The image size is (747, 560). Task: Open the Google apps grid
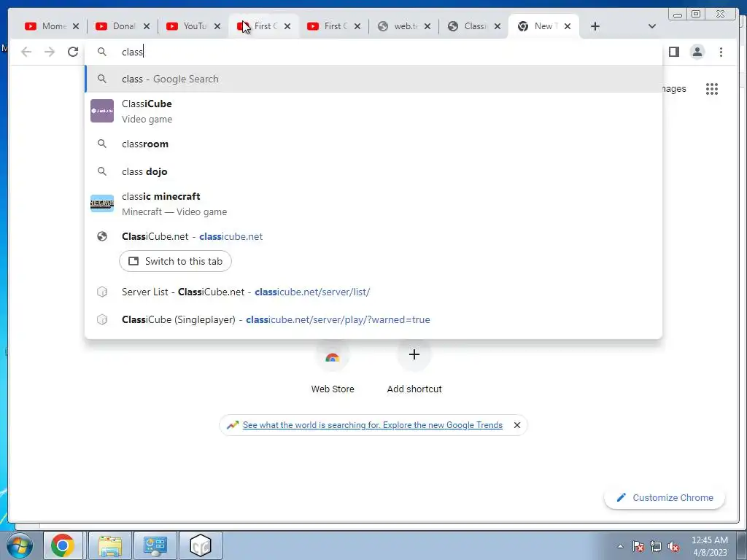712,88
